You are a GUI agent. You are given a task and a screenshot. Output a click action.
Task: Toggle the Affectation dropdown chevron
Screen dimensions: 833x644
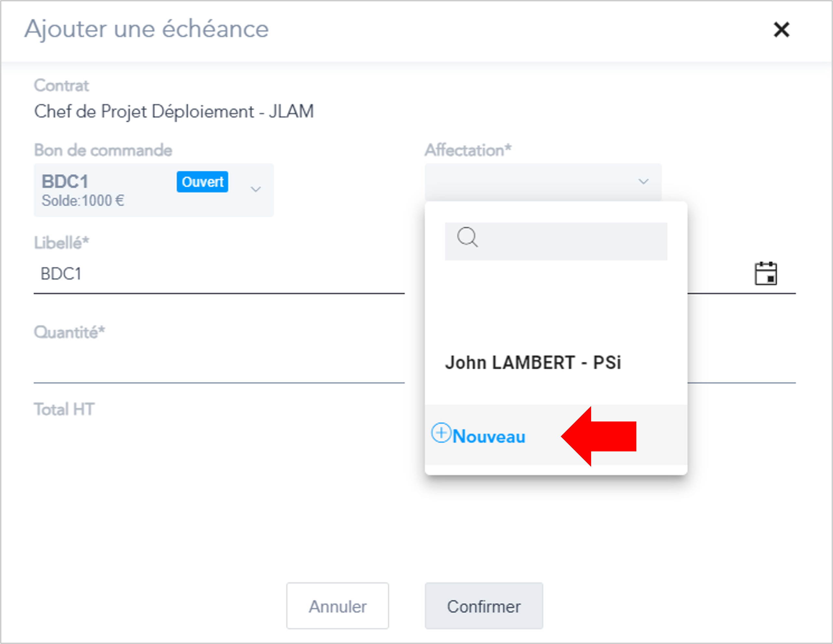tap(643, 181)
